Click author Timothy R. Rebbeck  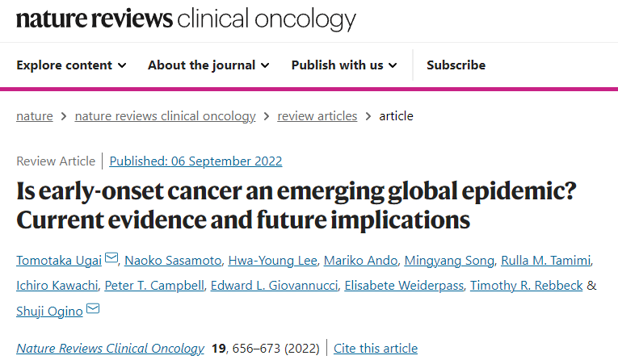pyautogui.click(x=526, y=286)
